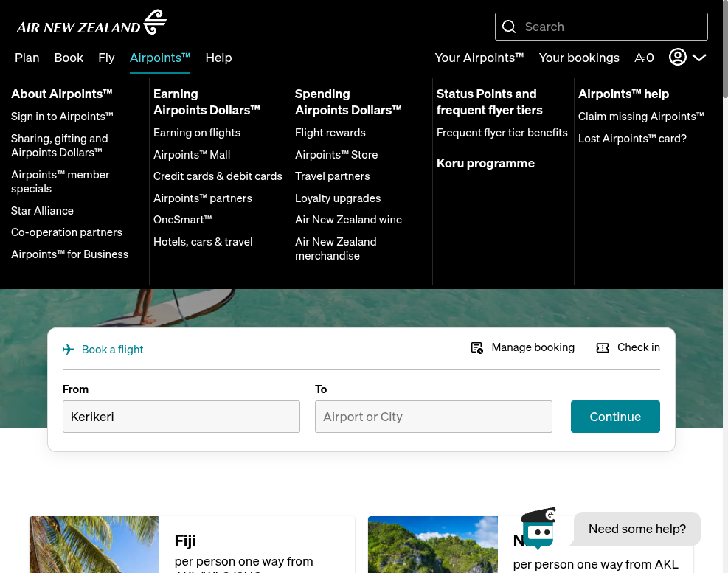The image size is (728, 573).
Task: Click the Check in ticket icon
Action: pyautogui.click(x=602, y=348)
